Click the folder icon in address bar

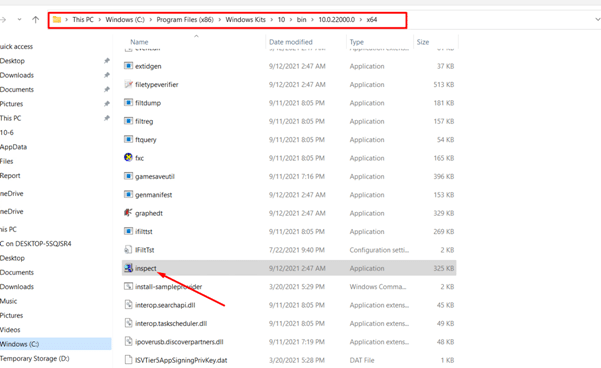57,20
